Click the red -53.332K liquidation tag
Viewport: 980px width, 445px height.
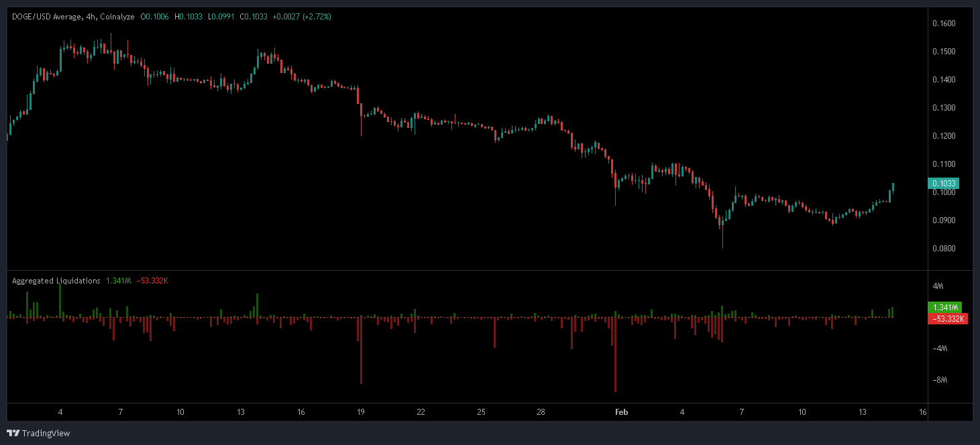[947, 318]
